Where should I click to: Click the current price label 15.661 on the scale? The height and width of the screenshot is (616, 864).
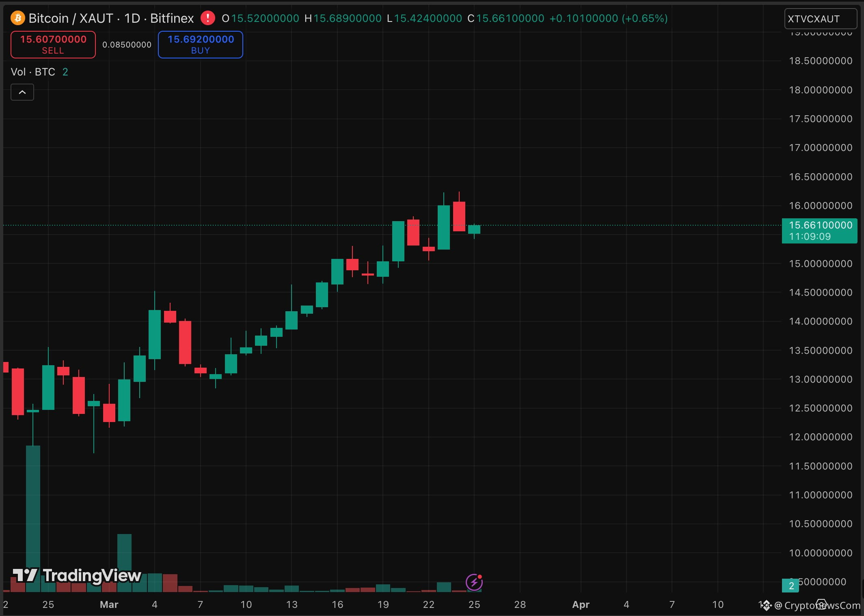click(819, 226)
